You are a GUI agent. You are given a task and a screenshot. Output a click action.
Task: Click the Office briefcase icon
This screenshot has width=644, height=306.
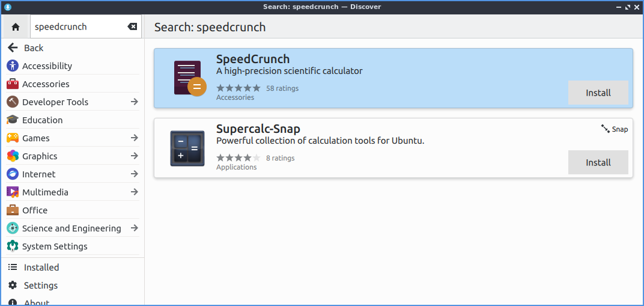(x=13, y=210)
